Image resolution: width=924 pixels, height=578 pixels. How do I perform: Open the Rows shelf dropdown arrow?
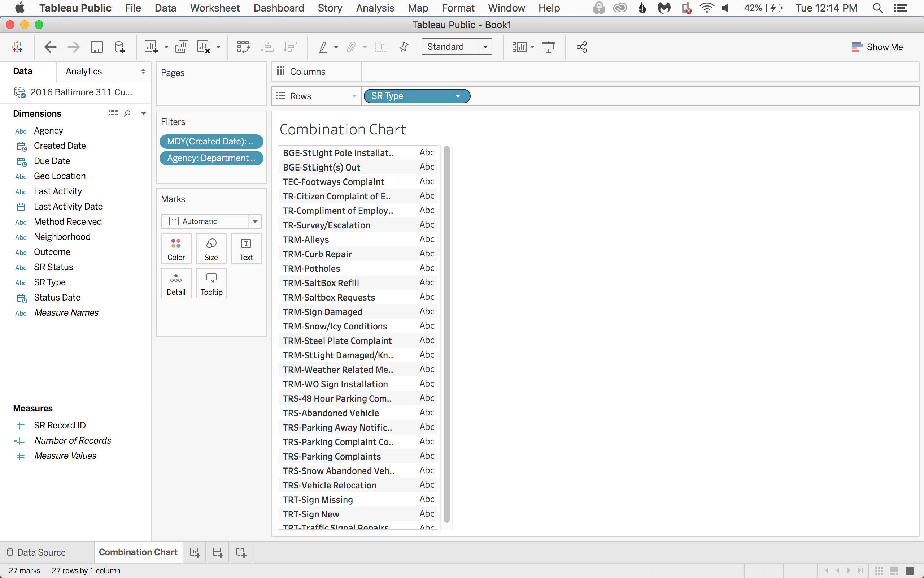(x=354, y=96)
